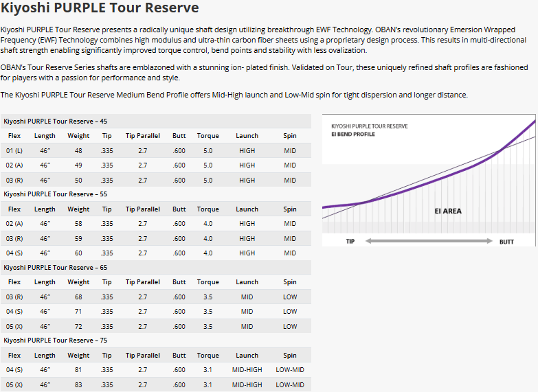
Task: Click the Weight header in the 45 table
Action: (x=78, y=136)
